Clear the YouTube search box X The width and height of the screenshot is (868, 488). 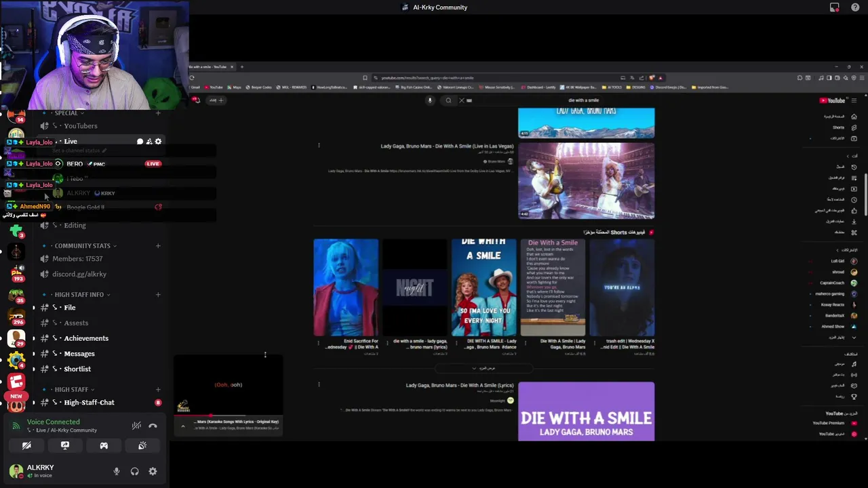[x=462, y=100]
